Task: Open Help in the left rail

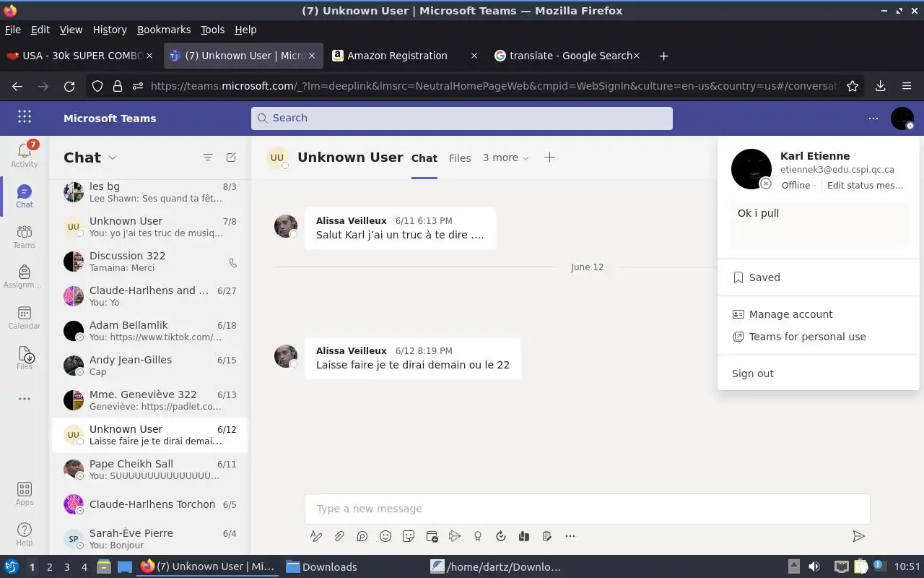Action: 25,535
